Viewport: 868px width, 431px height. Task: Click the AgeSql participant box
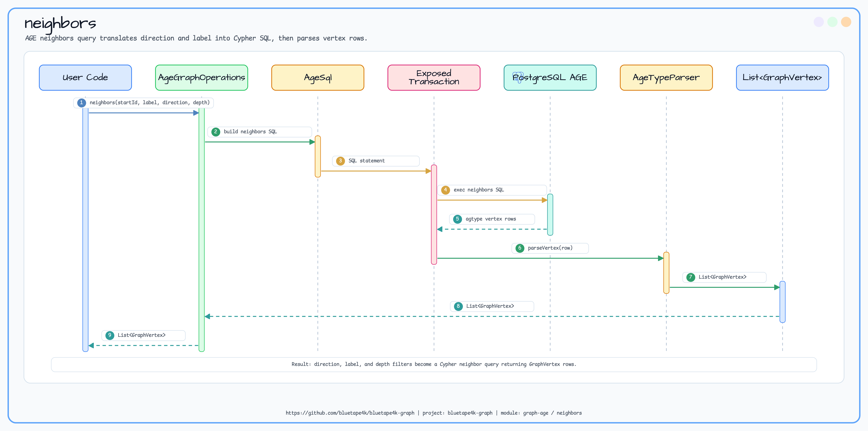[x=318, y=78]
